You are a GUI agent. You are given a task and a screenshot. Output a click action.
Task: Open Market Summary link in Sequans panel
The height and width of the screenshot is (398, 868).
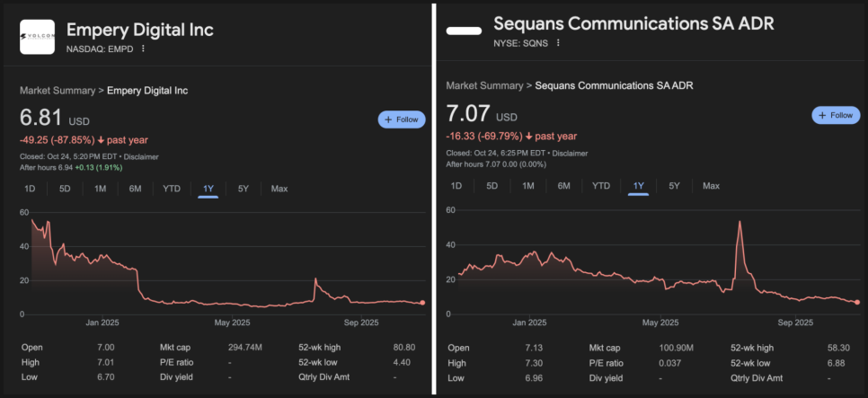484,85
